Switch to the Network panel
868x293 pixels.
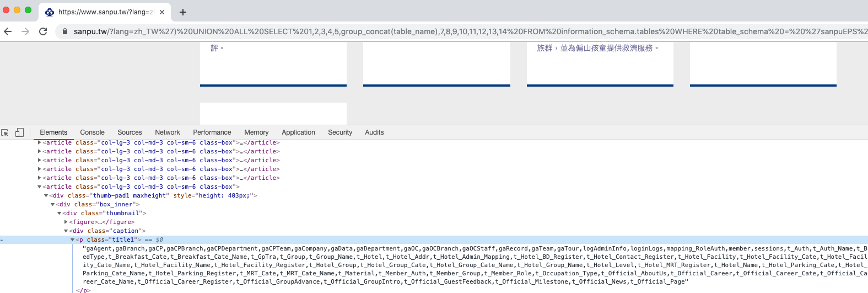click(x=168, y=132)
